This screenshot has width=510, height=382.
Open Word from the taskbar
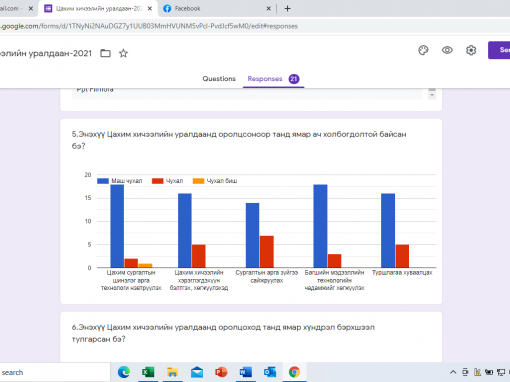click(245, 372)
